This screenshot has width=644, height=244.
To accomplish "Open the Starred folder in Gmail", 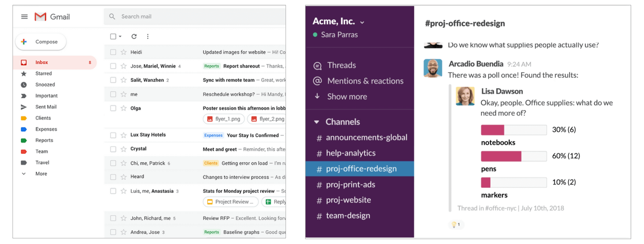I will tap(44, 73).
